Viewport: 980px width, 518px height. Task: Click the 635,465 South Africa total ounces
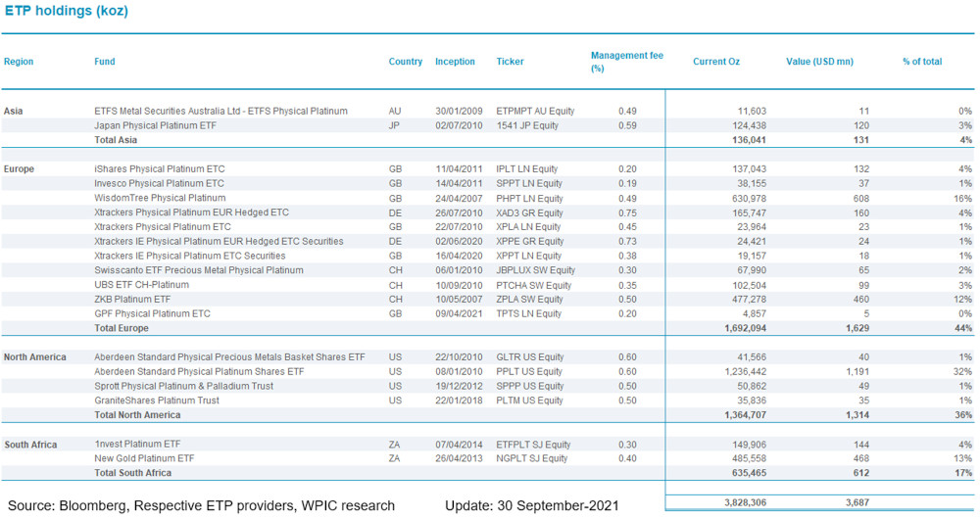[749, 473]
